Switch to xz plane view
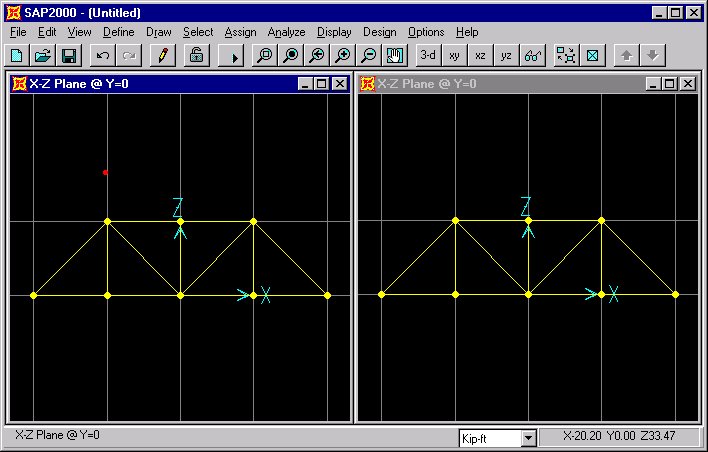The width and height of the screenshot is (708, 452). click(481, 56)
